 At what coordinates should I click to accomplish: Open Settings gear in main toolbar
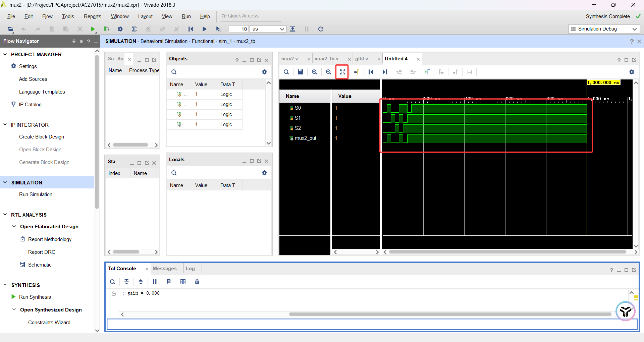point(120,29)
